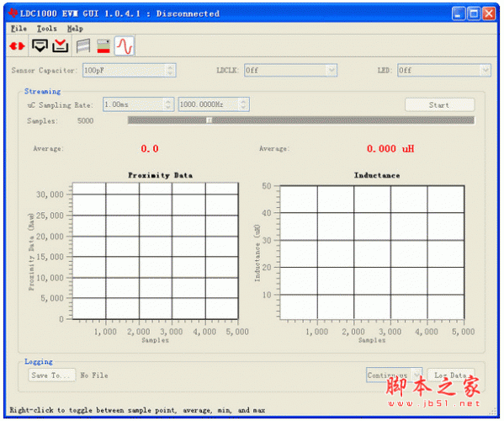Close the LDC1000 EVM GUI window
Image resolution: width=504 pixels, height=421 pixels.
(489, 13)
